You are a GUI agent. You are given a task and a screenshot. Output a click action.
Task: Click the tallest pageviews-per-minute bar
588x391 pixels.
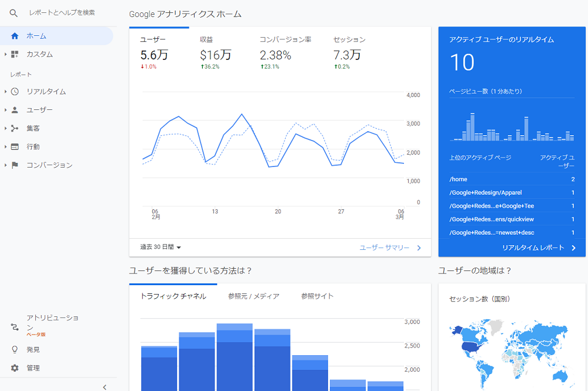click(473, 127)
